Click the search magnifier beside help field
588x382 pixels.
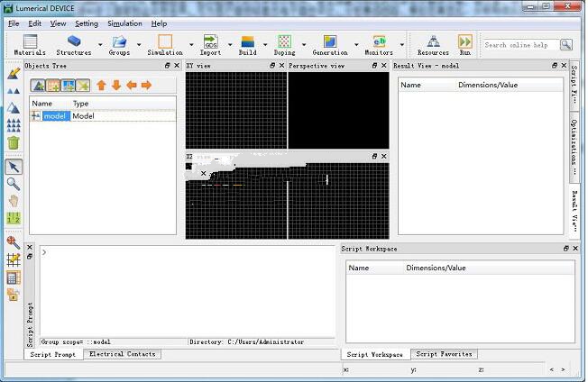click(566, 45)
